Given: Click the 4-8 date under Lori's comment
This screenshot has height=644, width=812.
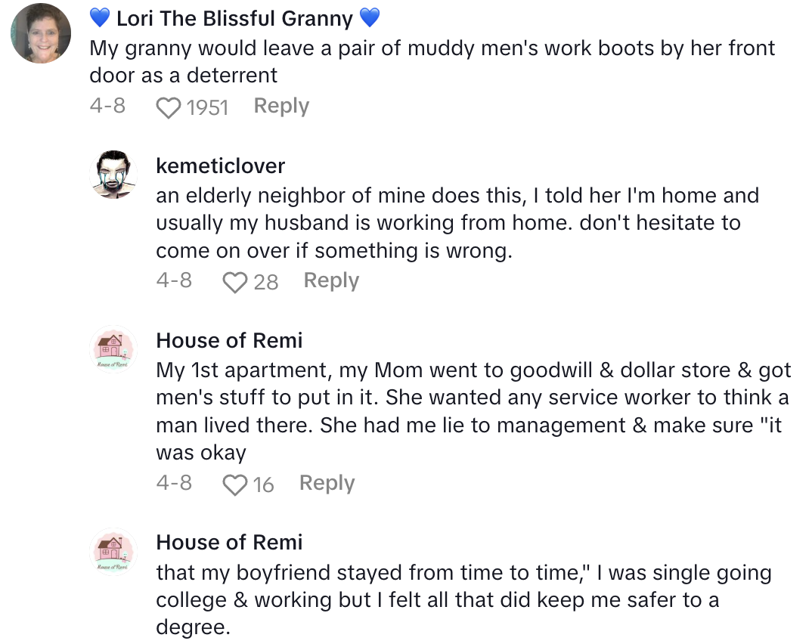Looking at the screenshot, I should (107, 107).
